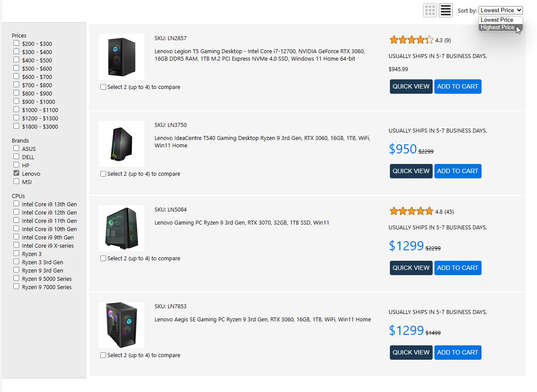Switch to grid view layout
Viewport: 537px width, 392px height.
[430, 10]
